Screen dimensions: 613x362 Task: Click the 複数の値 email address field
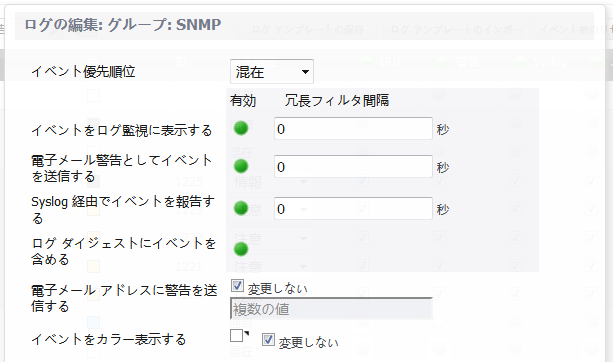[332, 309]
